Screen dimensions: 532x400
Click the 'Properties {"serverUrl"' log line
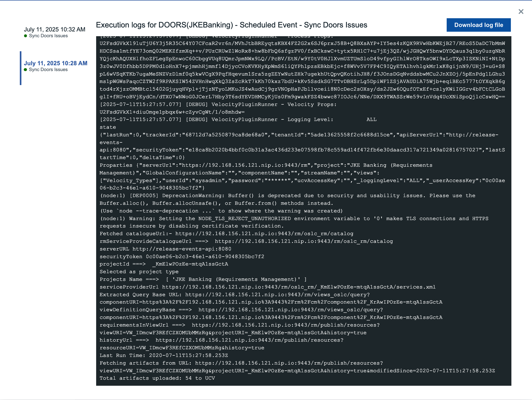[x=302, y=176]
